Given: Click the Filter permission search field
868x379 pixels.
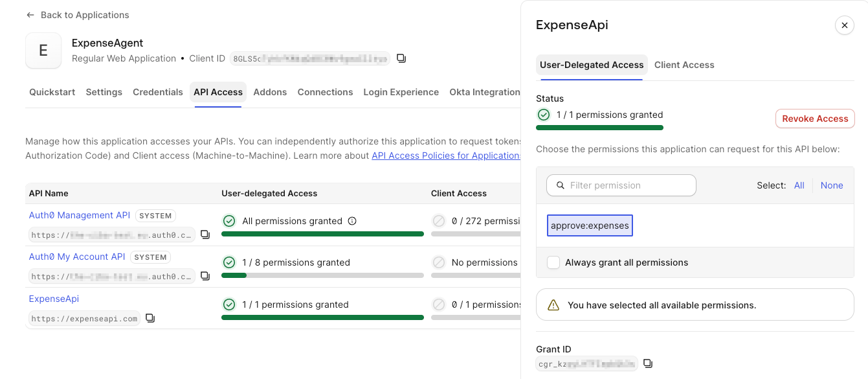Looking at the screenshot, I should coord(621,185).
